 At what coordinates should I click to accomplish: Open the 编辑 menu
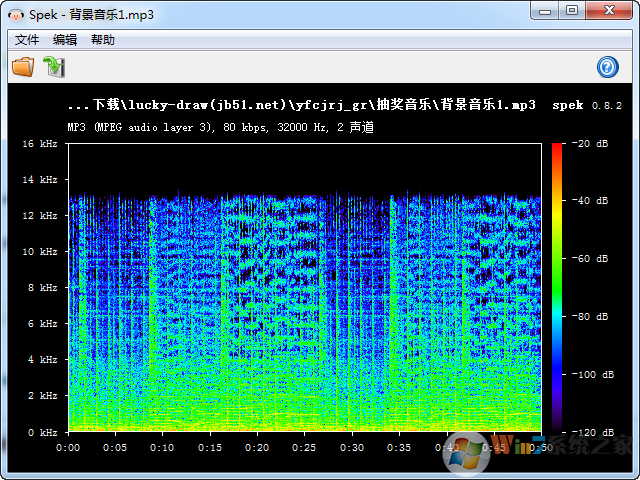65,40
